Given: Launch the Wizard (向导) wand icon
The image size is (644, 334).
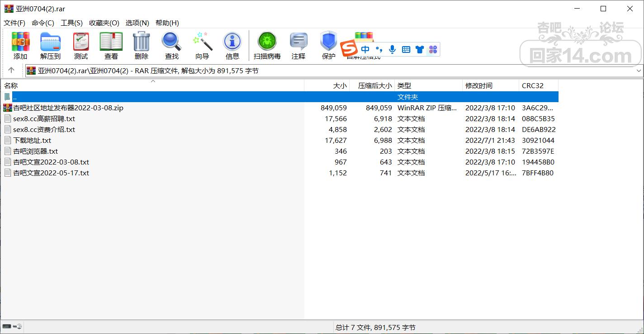Looking at the screenshot, I should point(202,45).
